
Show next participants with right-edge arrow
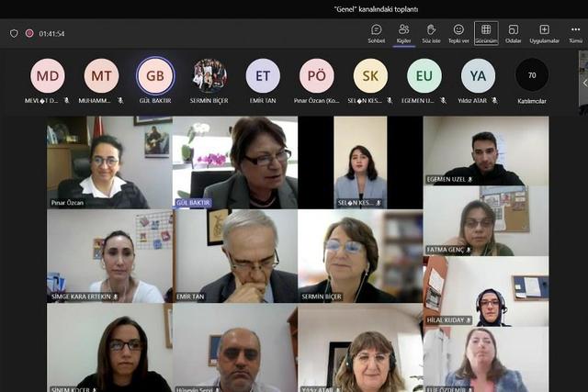point(583,83)
